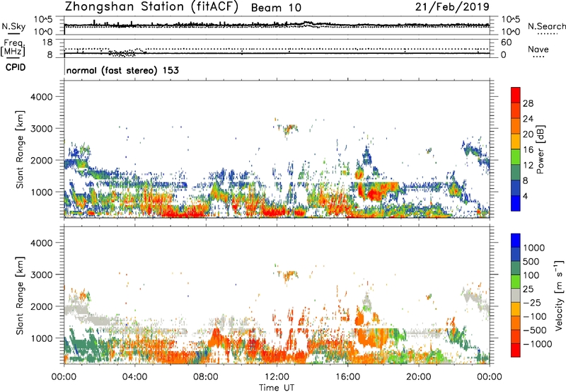The width and height of the screenshot is (566, 392).
Task: Click the yellow velocity segment -100 to -25
Action: click(516, 309)
